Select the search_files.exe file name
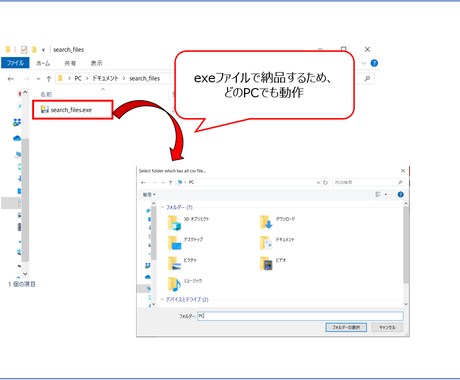 click(x=71, y=110)
